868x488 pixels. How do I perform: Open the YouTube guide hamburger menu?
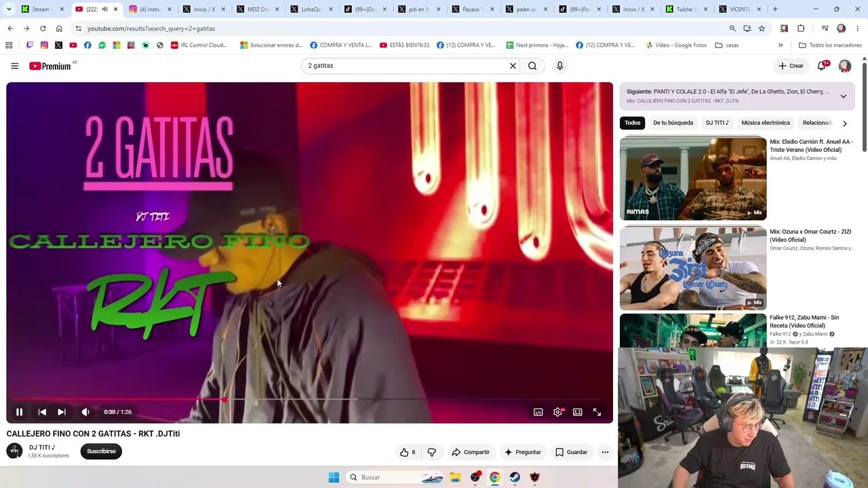pos(15,66)
